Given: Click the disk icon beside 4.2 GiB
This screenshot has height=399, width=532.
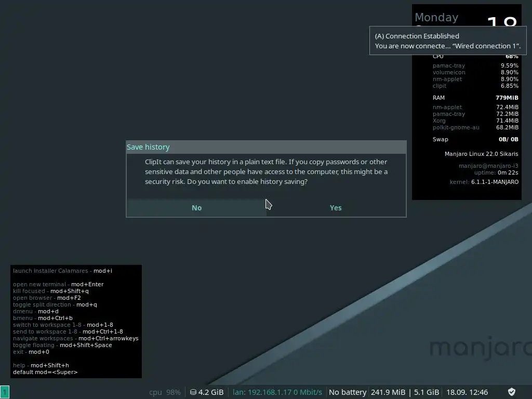Looking at the screenshot, I should click(x=193, y=392).
